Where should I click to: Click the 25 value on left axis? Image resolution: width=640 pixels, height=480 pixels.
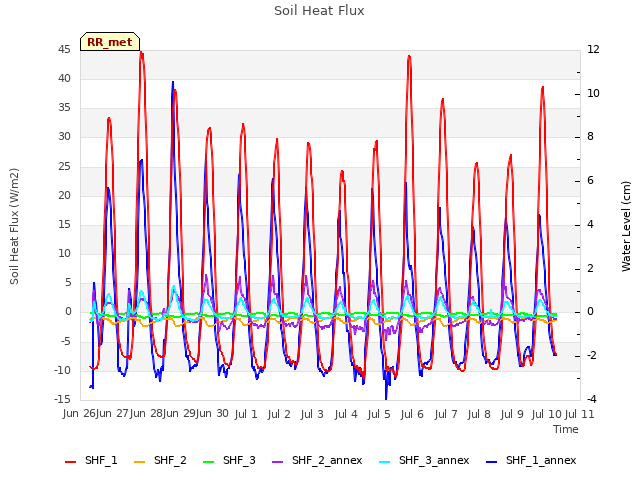pyautogui.click(x=64, y=167)
